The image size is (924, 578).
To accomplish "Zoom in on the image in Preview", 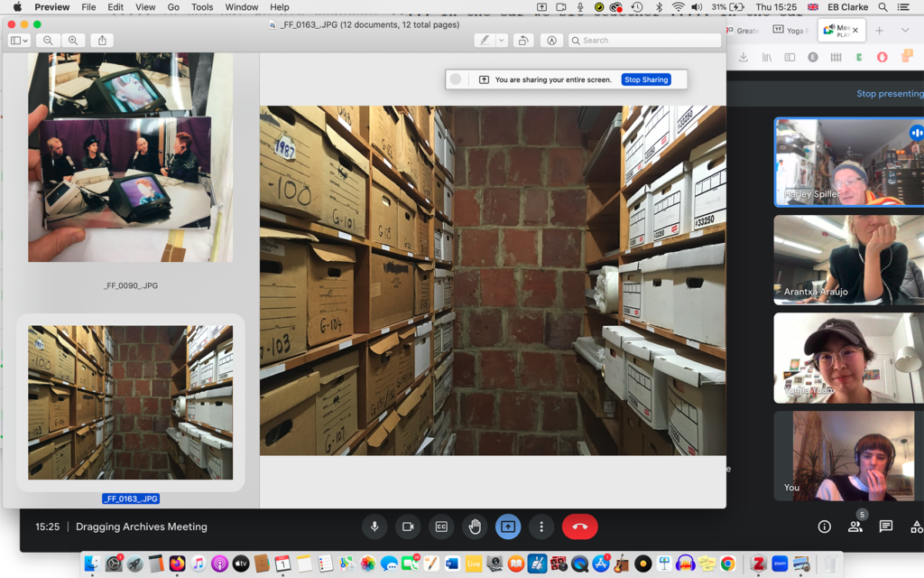I will click(x=72, y=41).
